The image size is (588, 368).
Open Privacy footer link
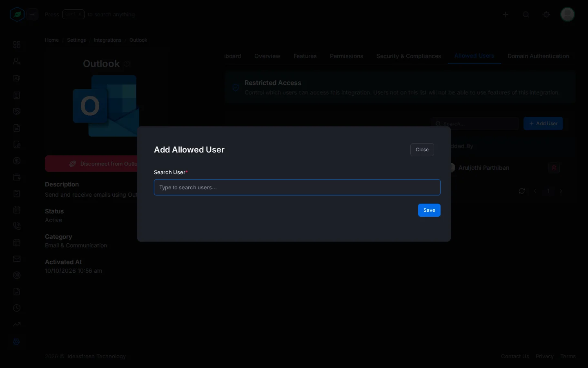(x=545, y=357)
